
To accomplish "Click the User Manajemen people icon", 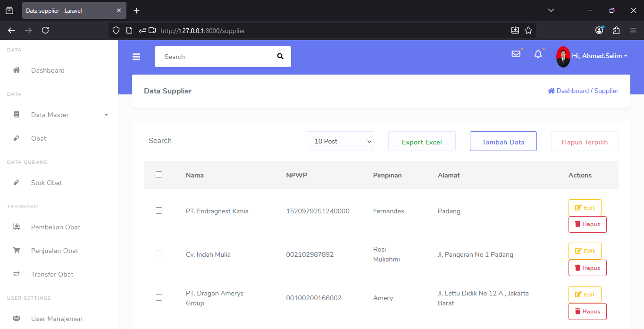I will [x=17, y=319].
